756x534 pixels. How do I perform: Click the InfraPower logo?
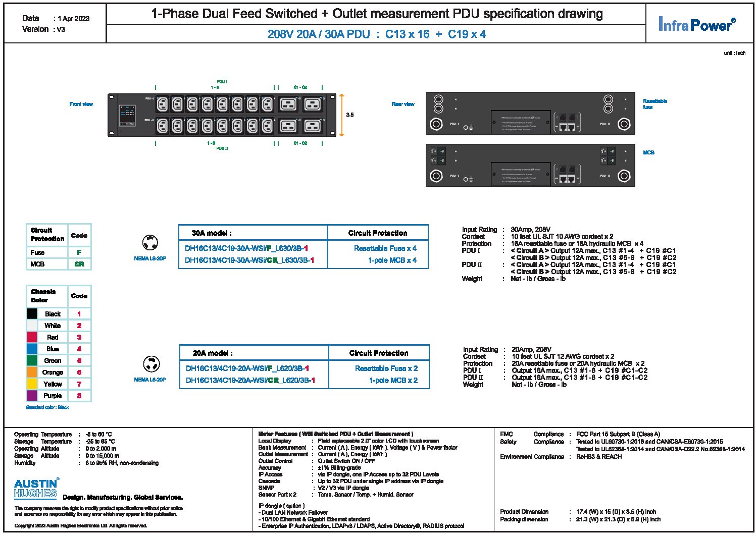point(696,24)
